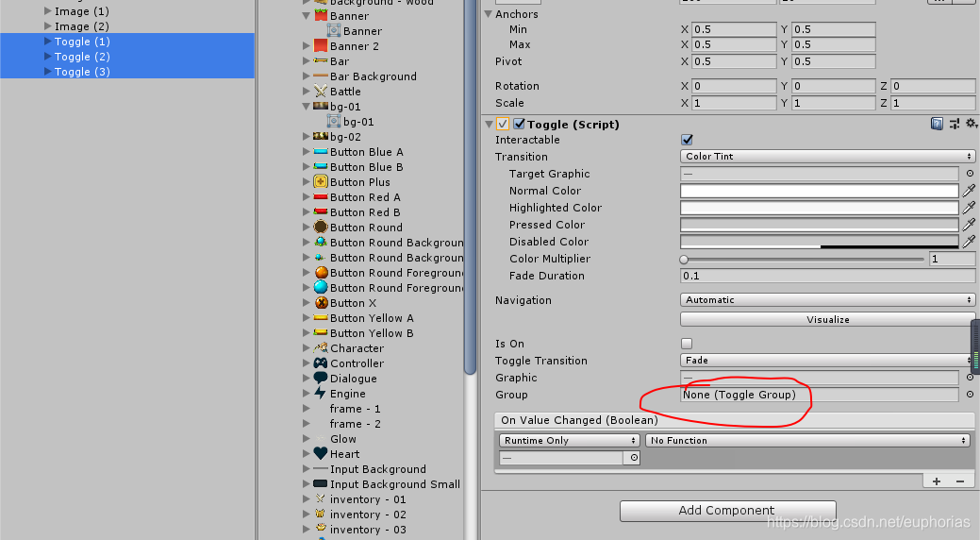The height and width of the screenshot is (540, 980).
Task: Click the Pivot Y input field
Action: [x=833, y=61]
